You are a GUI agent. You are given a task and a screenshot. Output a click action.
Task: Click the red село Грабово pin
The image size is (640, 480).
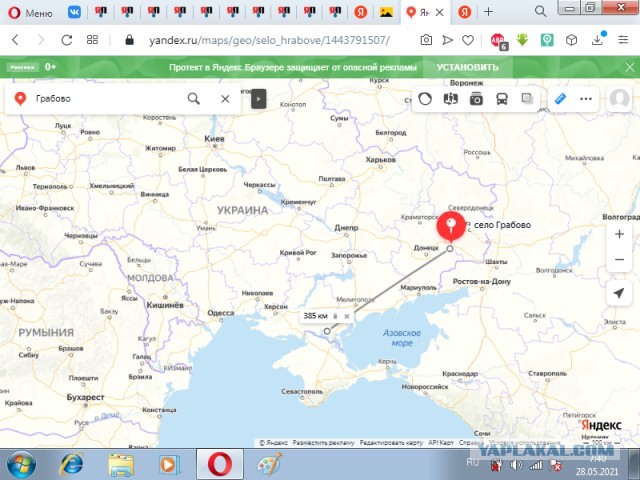(x=451, y=227)
